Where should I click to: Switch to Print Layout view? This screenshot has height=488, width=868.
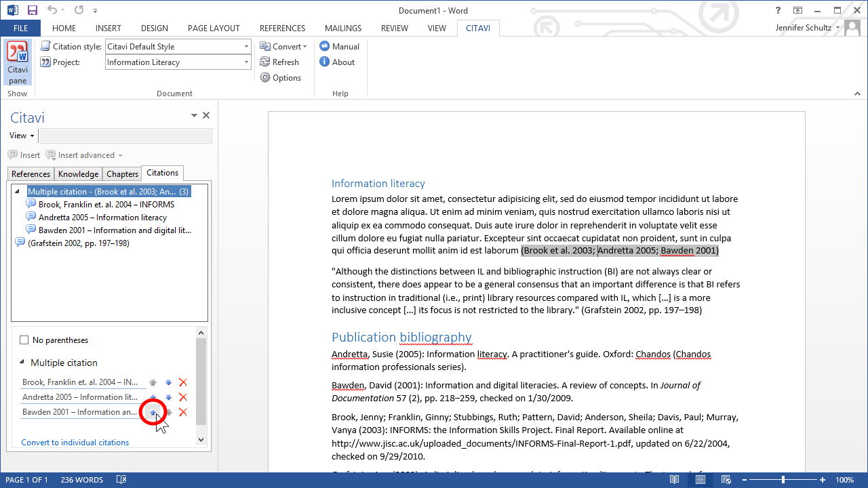(x=700, y=480)
